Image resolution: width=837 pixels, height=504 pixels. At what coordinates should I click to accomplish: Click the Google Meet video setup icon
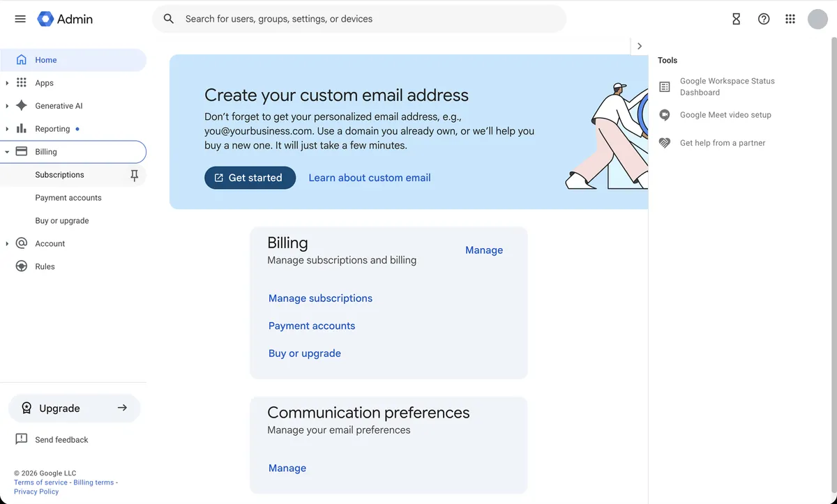click(665, 115)
